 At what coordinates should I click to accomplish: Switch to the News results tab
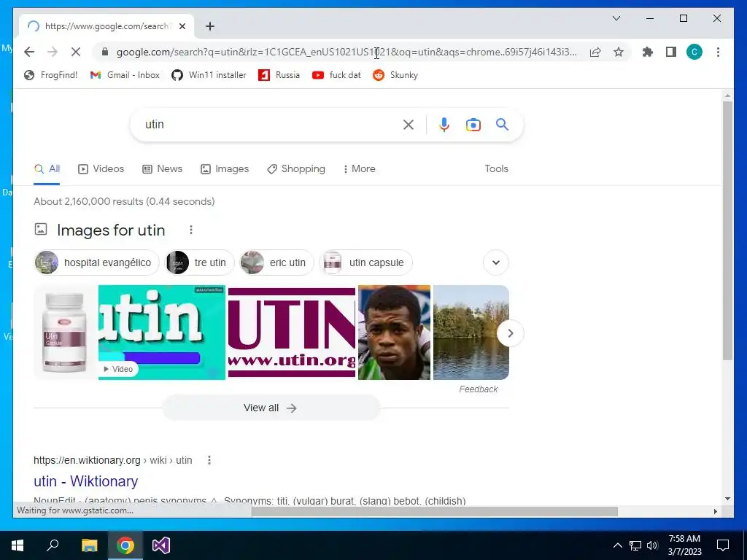(x=163, y=168)
